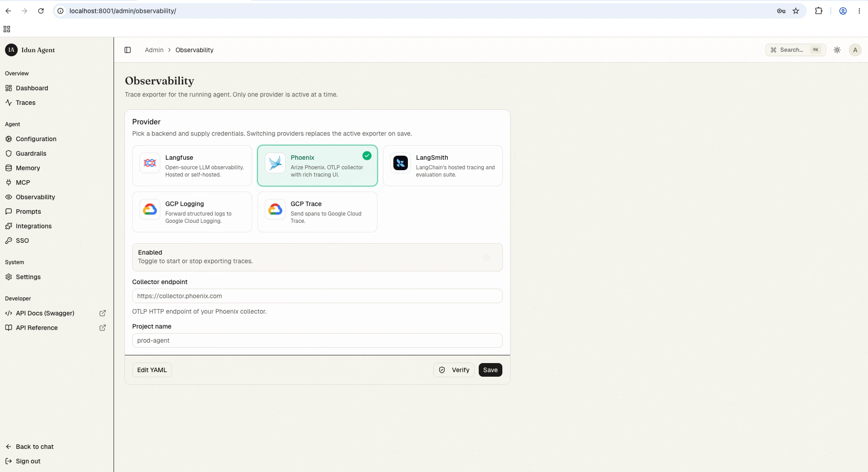868x472 pixels.
Task: Click the Collector endpoint input field
Action: coord(317,296)
